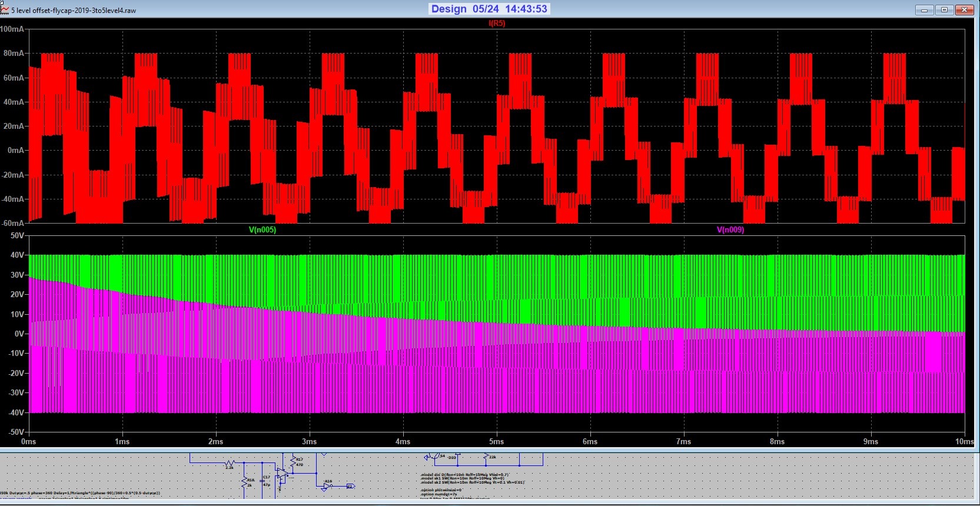Click the 80mA vertical axis label

(14, 53)
